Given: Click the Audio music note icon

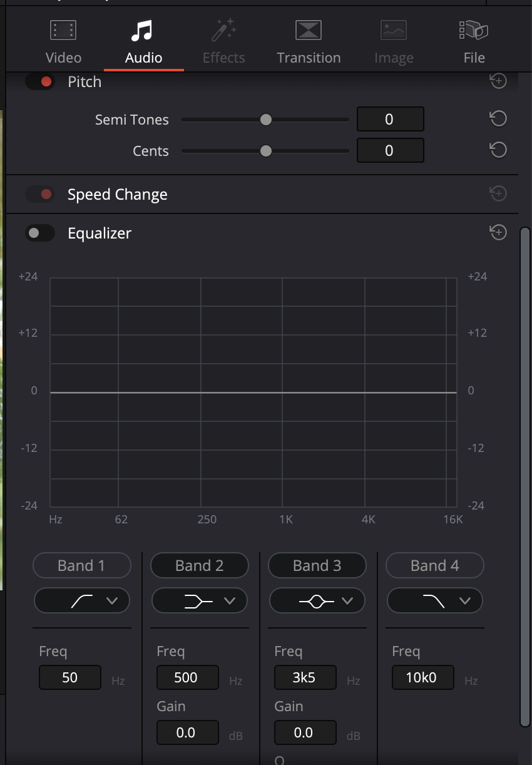Looking at the screenshot, I should point(143,30).
